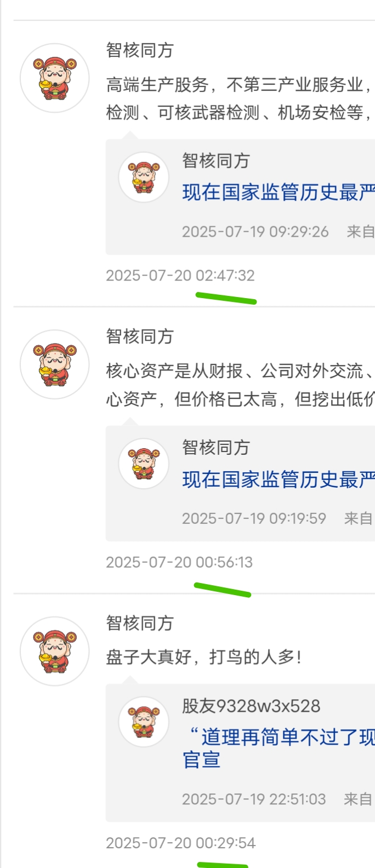Screen dimensions: 375x868
Task: Open small avatar in first quoted reply
Action: [144, 177]
